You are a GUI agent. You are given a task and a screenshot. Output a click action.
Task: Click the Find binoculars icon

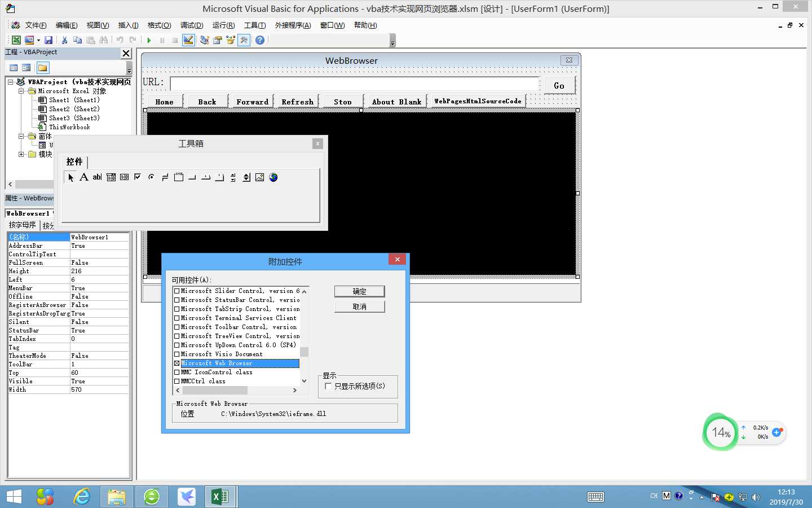pos(103,40)
